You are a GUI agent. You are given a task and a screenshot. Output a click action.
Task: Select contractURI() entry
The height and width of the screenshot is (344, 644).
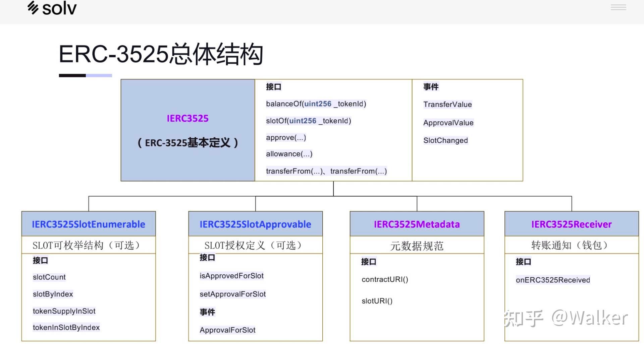click(385, 279)
